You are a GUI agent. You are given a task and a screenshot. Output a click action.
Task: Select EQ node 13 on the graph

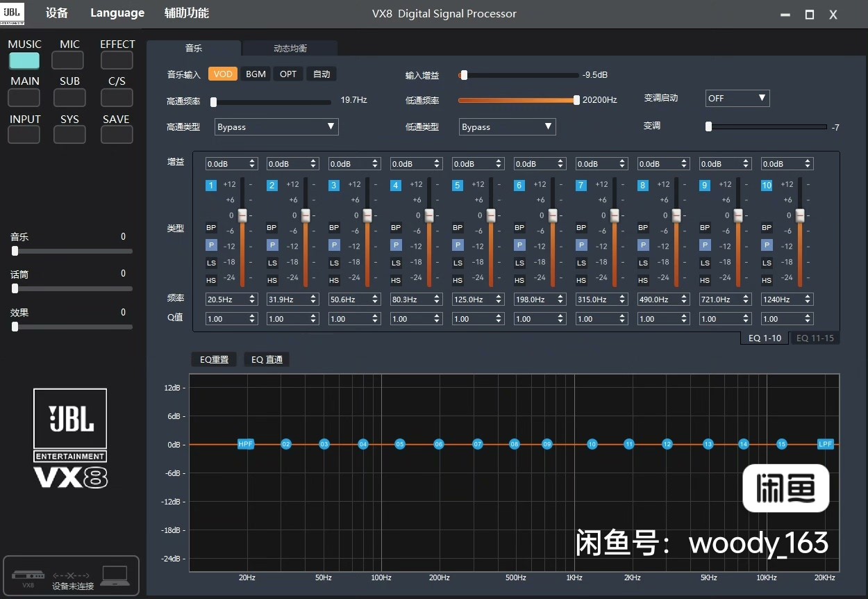(x=708, y=444)
